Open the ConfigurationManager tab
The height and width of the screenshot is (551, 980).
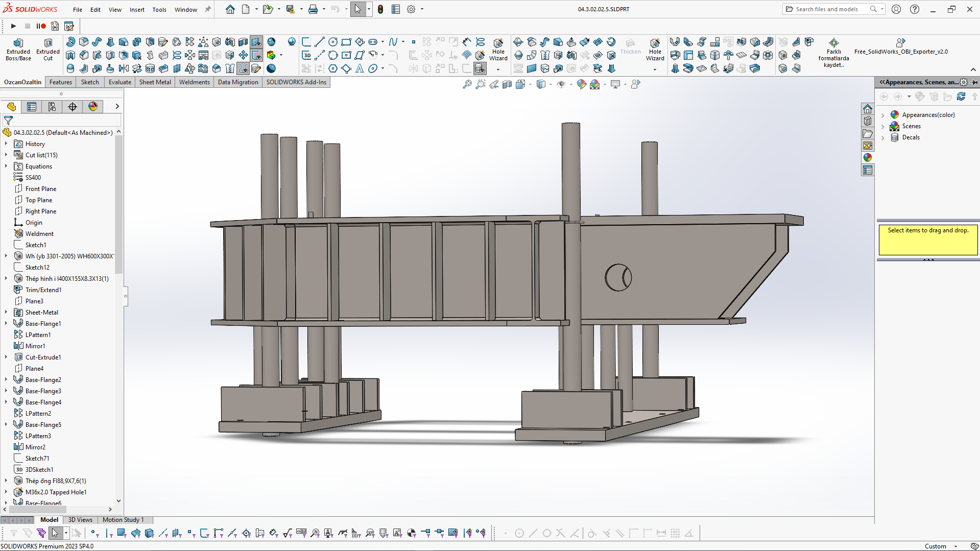tap(52, 106)
